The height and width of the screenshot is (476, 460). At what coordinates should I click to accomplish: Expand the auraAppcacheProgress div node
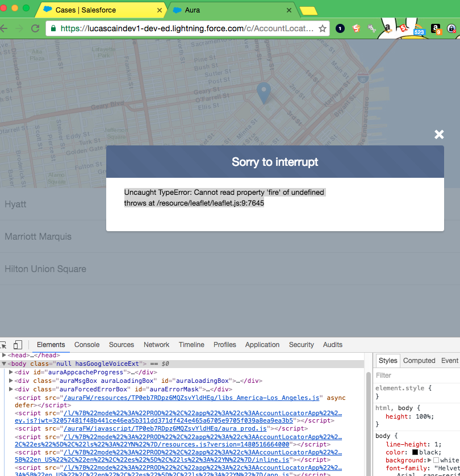(11, 372)
